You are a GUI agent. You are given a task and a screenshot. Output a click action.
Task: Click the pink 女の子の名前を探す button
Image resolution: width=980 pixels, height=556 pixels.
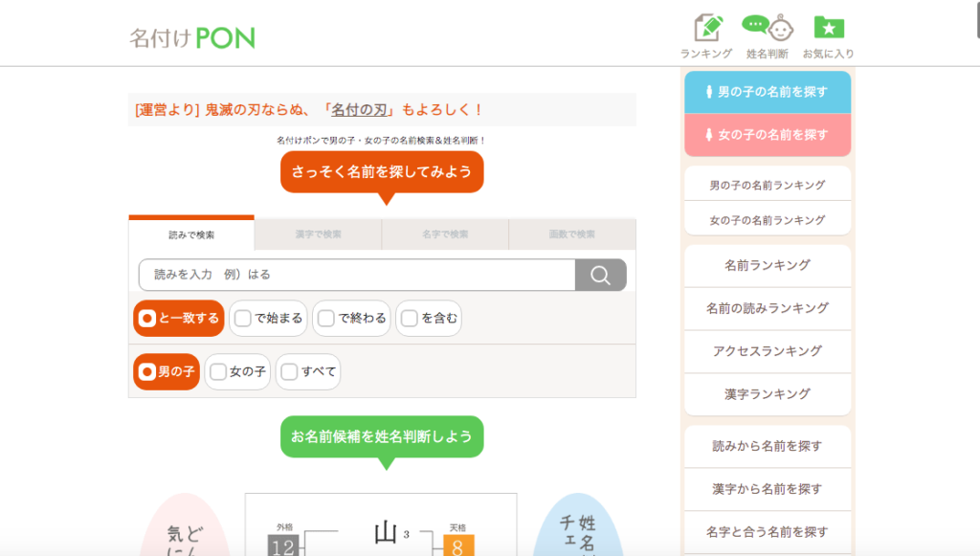click(x=767, y=135)
